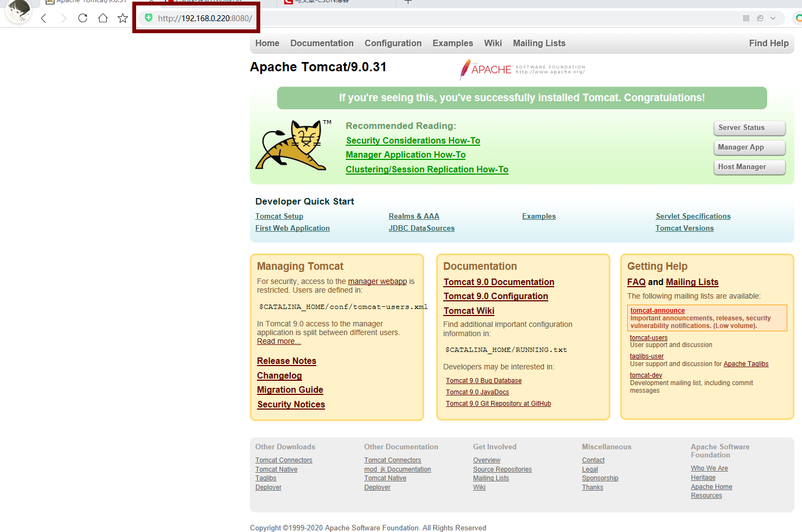
Task: Open the browser home page icon
Action: [103, 18]
